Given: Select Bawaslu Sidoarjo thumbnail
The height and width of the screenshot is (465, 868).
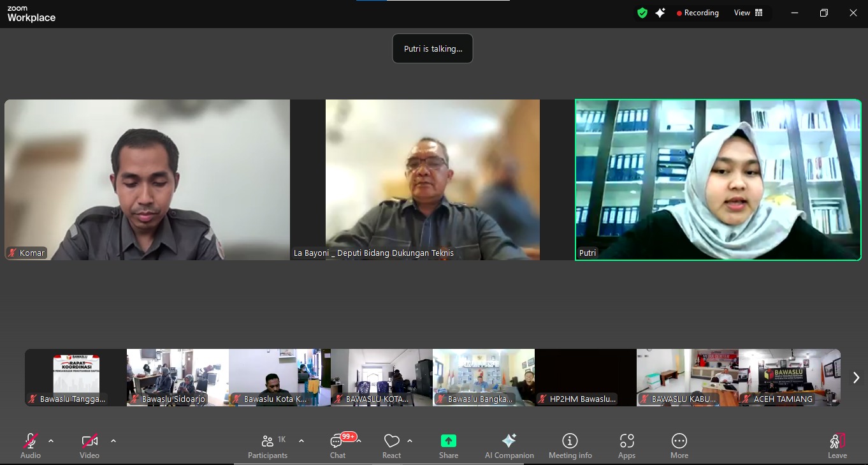Looking at the screenshot, I should click(x=178, y=378).
